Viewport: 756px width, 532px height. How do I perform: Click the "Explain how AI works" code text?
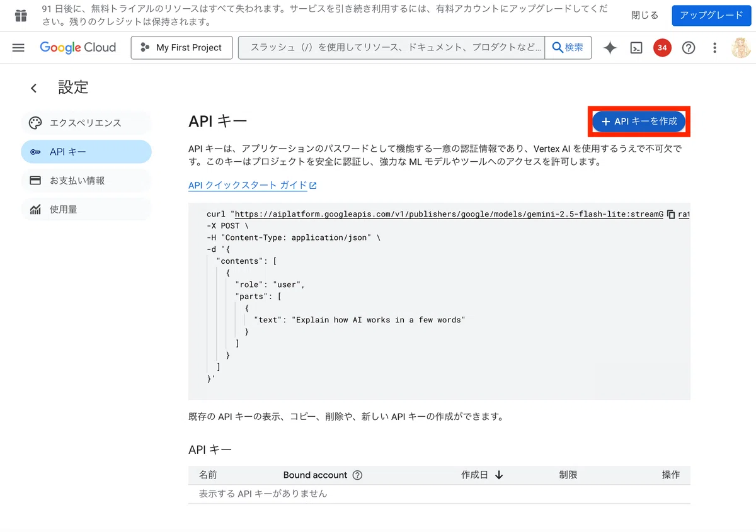point(378,320)
